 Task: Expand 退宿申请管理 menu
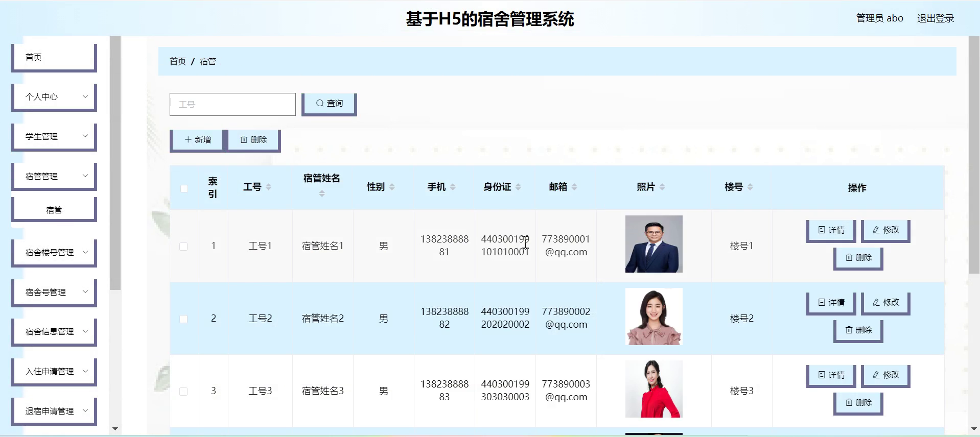click(x=54, y=411)
